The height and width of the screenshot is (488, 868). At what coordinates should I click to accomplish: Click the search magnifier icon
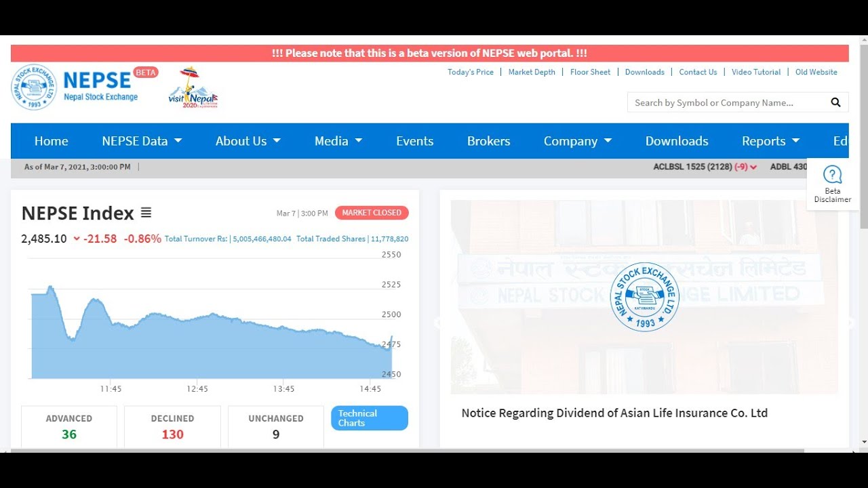coord(835,102)
